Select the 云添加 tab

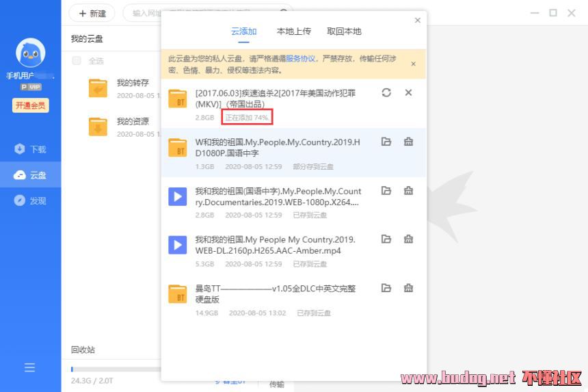pos(243,31)
